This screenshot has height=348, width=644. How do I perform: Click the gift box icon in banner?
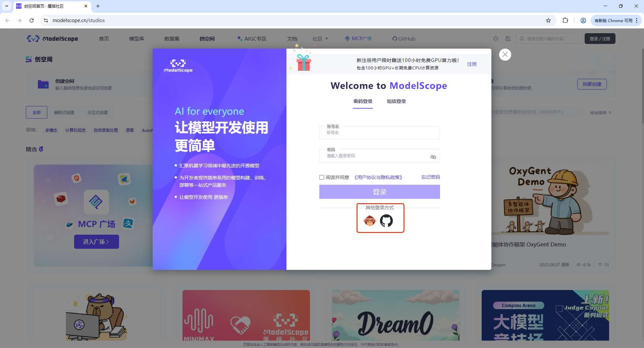point(304,62)
